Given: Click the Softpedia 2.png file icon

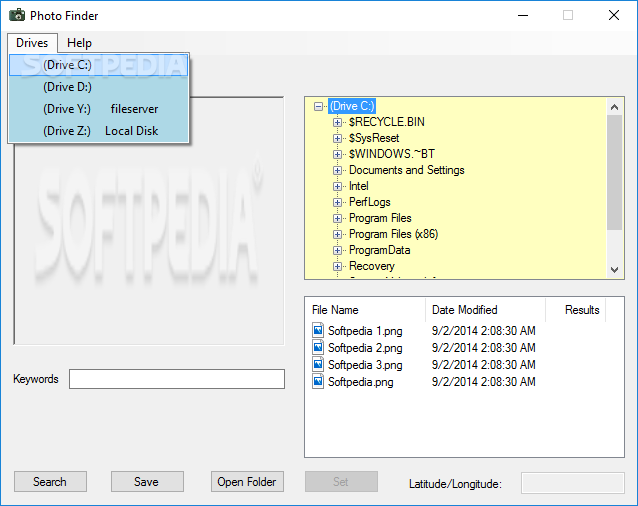Looking at the screenshot, I should tap(318, 347).
